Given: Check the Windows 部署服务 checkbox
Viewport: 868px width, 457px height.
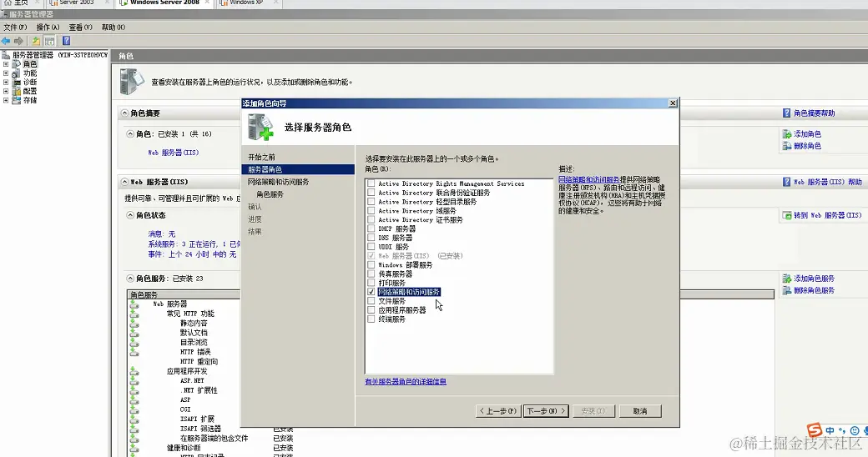Looking at the screenshot, I should click(371, 265).
